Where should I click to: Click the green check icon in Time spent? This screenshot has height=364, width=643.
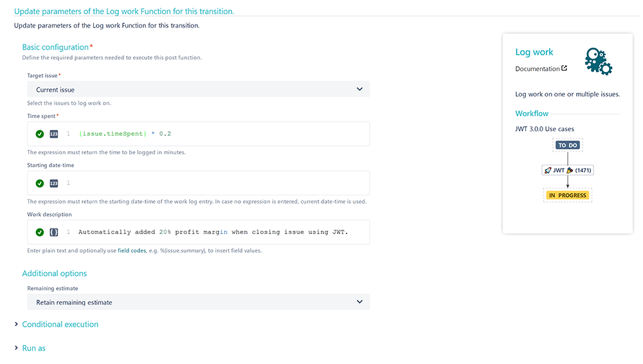[x=40, y=134]
